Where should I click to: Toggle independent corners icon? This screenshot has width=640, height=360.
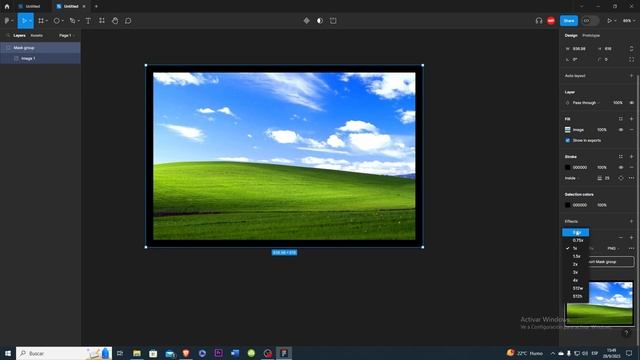(x=631, y=60)
